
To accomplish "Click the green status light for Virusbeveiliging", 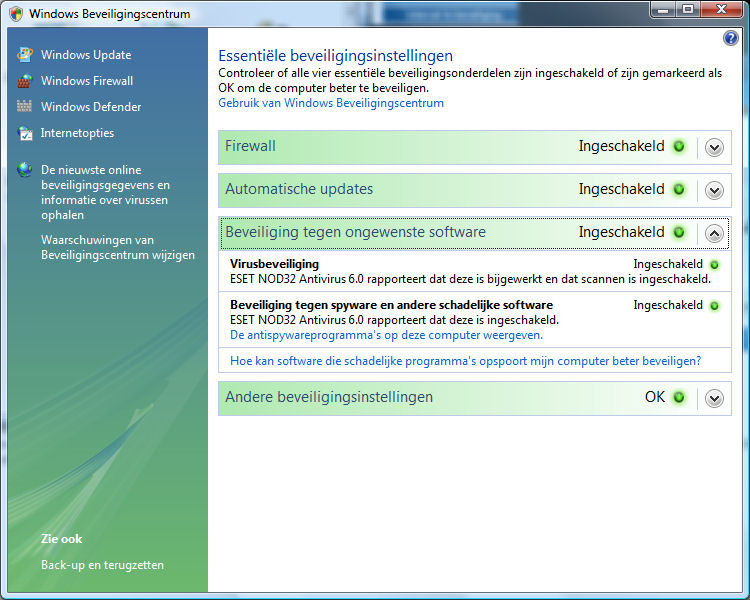I will (714, 265).
